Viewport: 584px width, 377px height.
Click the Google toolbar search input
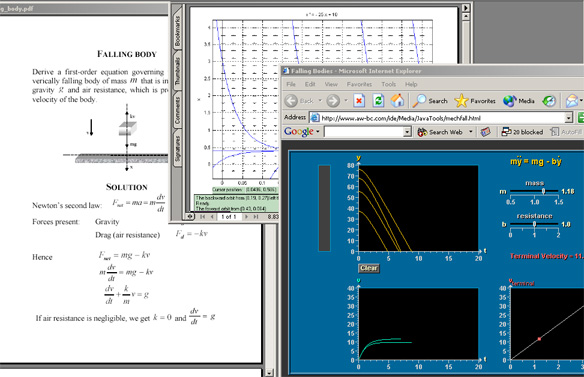click(364, 132)
